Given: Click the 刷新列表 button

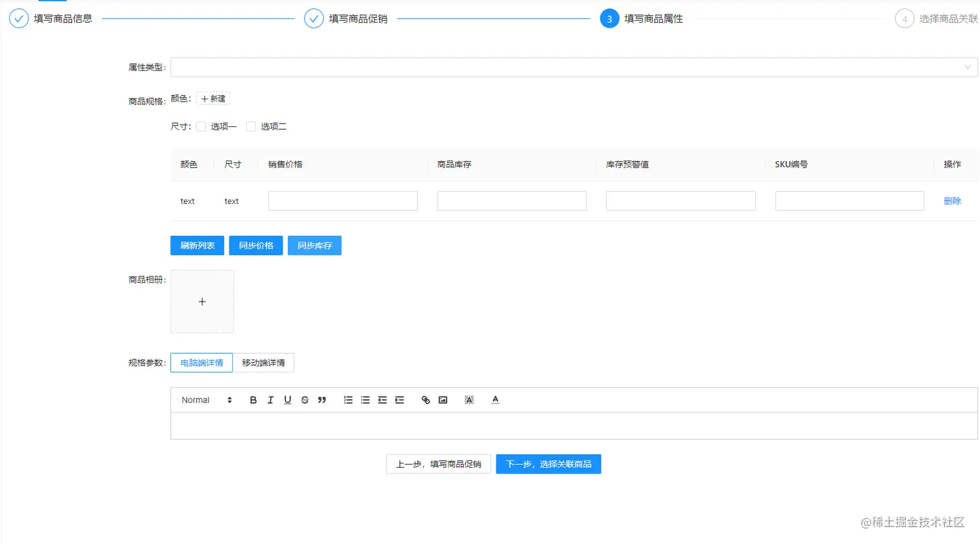Looking at the screenshot, I should pos(197,245).
